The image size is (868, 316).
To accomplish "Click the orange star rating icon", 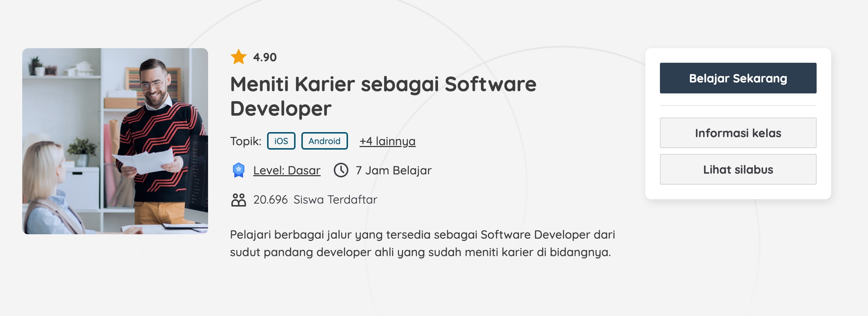I will tap(239, 57).
